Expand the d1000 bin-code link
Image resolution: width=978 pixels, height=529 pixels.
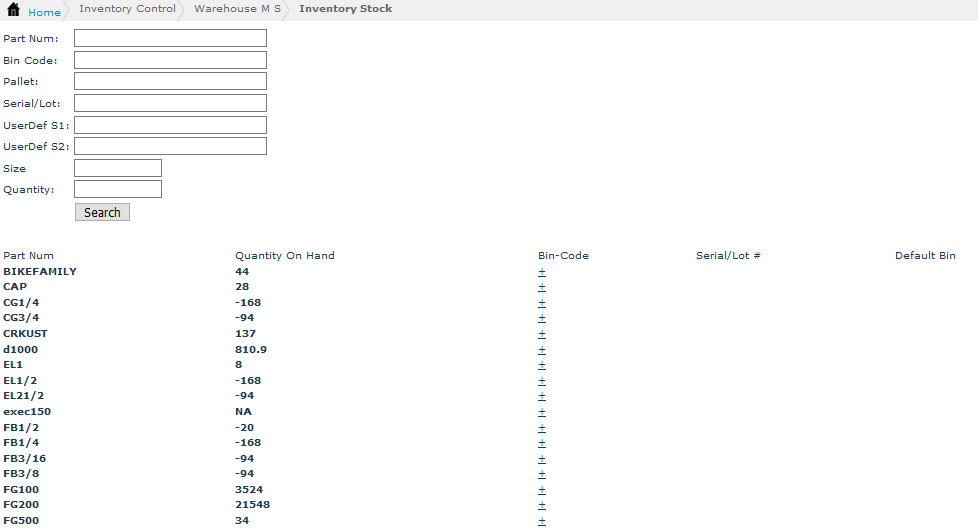click(x=542, y=350)
